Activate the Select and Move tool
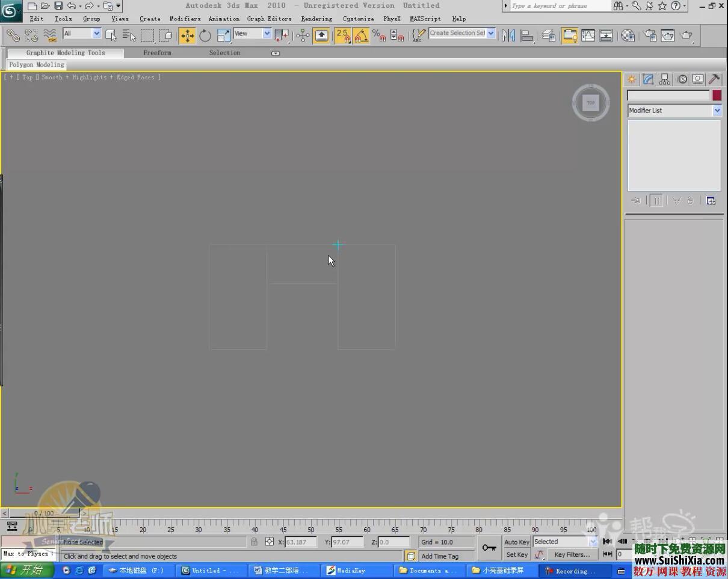 pos(187,35)
